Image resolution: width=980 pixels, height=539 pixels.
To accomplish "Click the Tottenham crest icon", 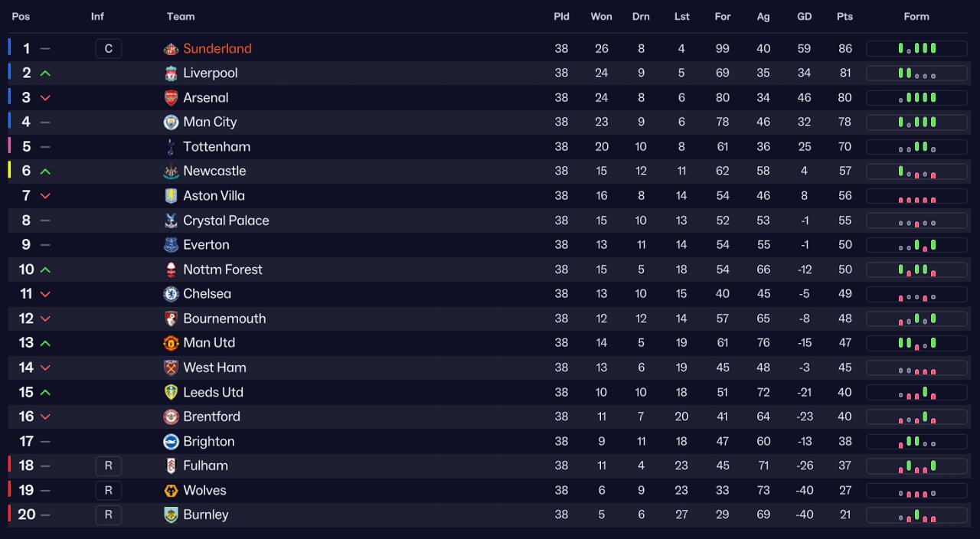I will [x=171, y=147].
